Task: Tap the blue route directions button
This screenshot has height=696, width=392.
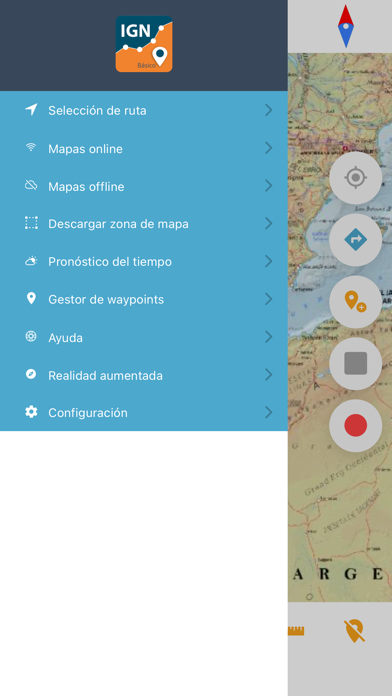Action: [356, 240]
